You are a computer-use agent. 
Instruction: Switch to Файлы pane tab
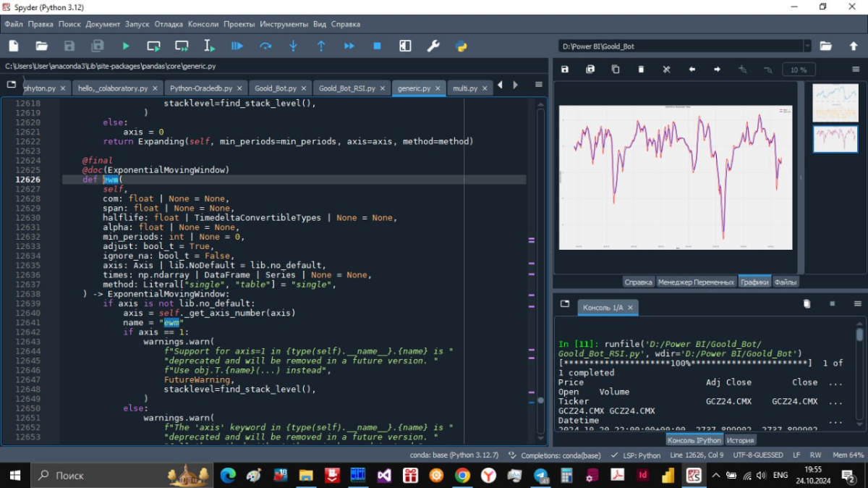786,282
